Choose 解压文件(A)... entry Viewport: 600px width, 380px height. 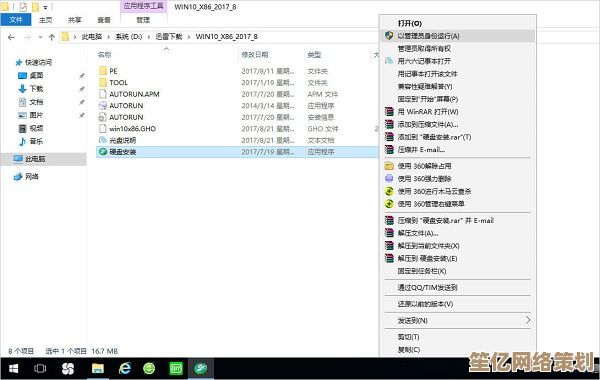click(418, 233)
